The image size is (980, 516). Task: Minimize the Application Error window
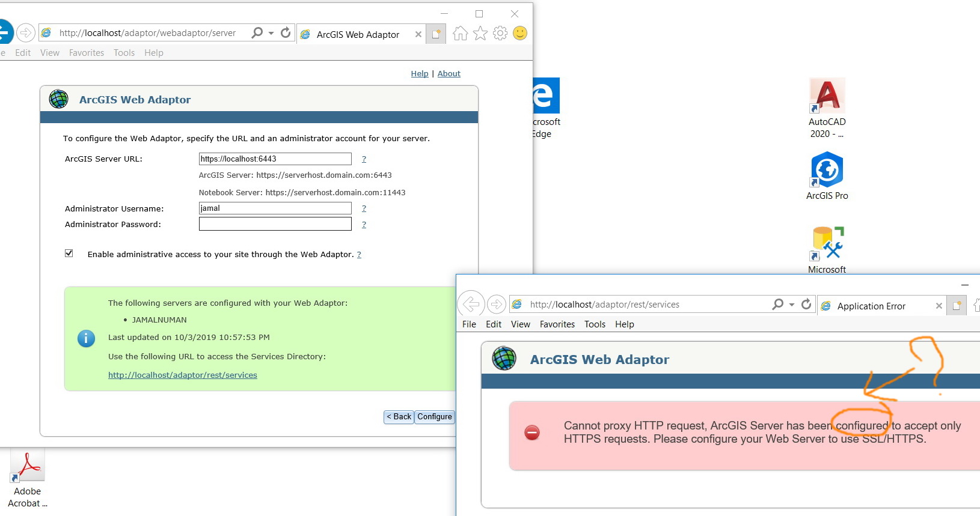tap(965, 285)
